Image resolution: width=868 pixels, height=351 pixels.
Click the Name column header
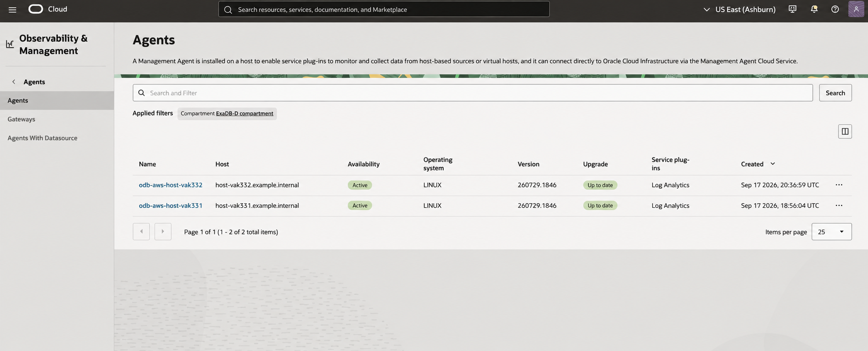click(x=147, y=164)
